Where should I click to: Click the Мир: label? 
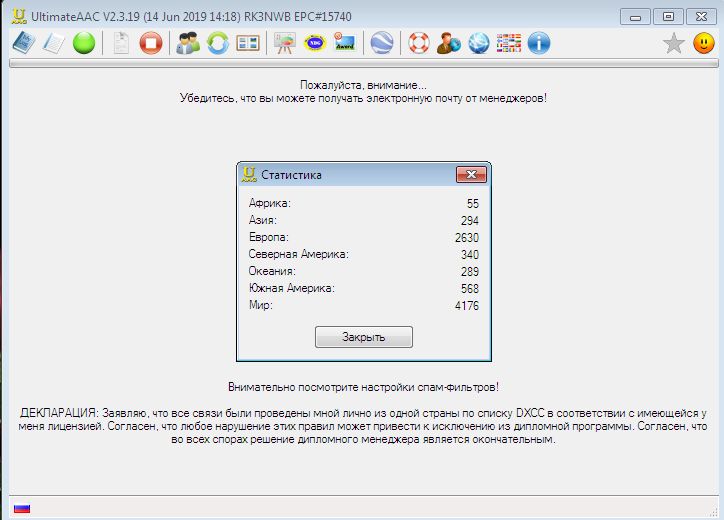point(261,305)
